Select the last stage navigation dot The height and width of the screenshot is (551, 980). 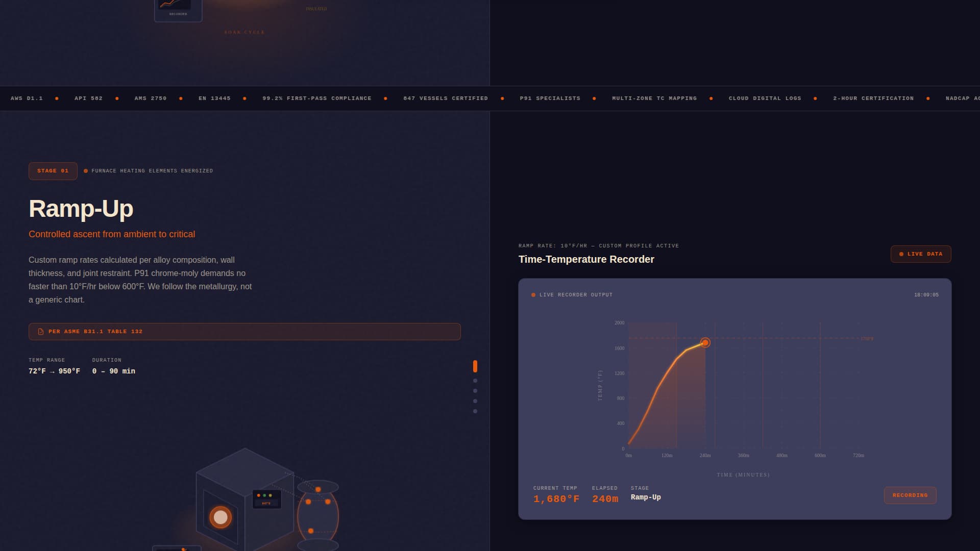click(x=475, y=410)
